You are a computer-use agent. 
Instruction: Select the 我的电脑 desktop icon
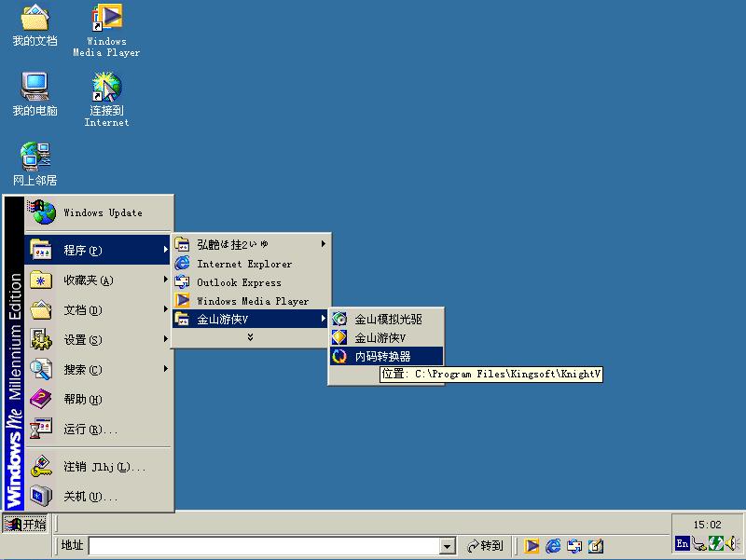coord(35,95)
